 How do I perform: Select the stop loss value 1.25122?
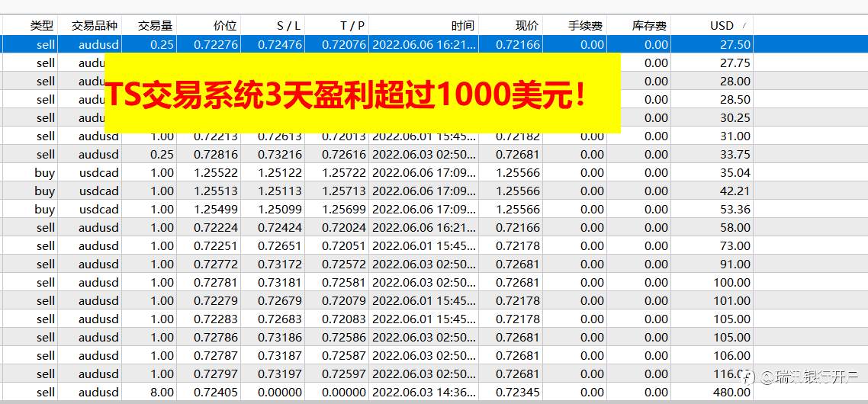(x=280, y=173)
